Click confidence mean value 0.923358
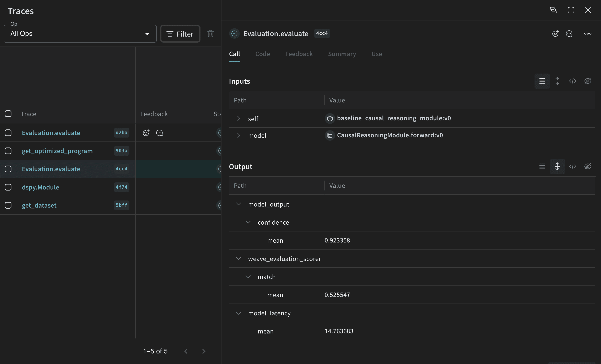Screen dimensions: 601x364 (x=337, y=240)
